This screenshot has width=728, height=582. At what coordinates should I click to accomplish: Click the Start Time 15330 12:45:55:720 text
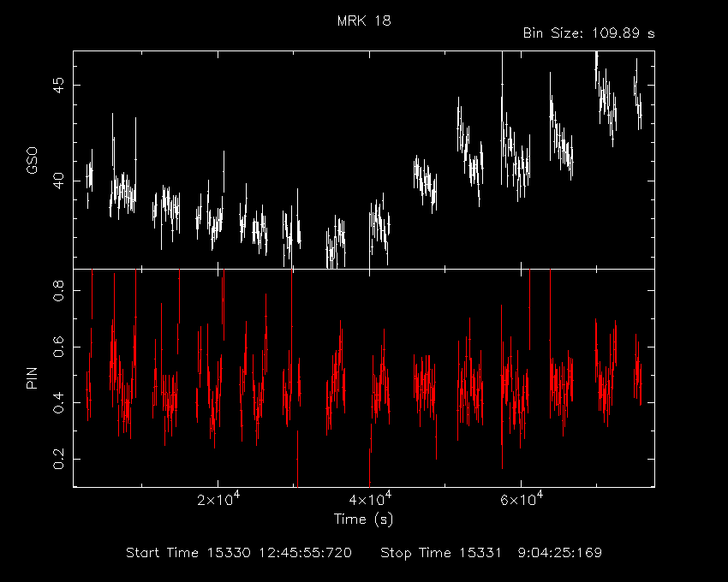[239, 553]
